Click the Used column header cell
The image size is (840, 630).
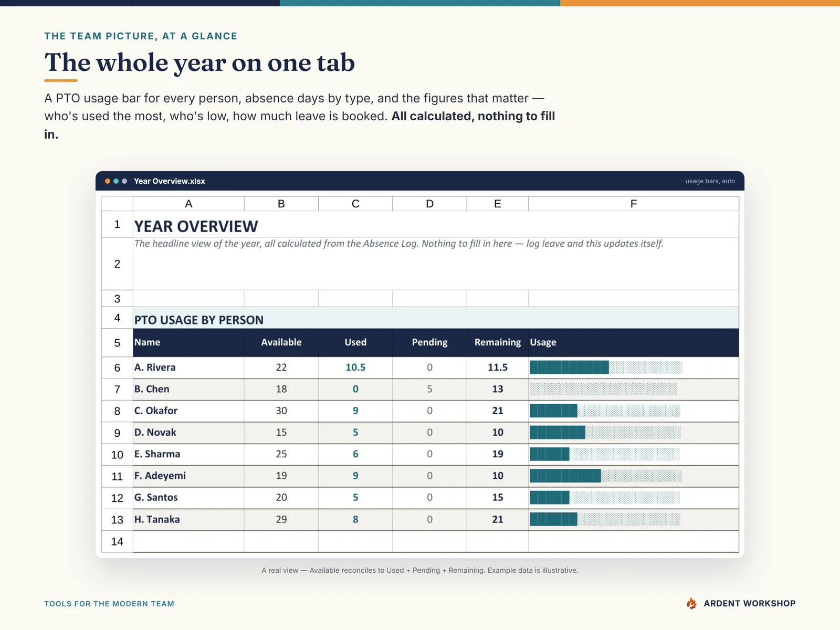(355, 342)
